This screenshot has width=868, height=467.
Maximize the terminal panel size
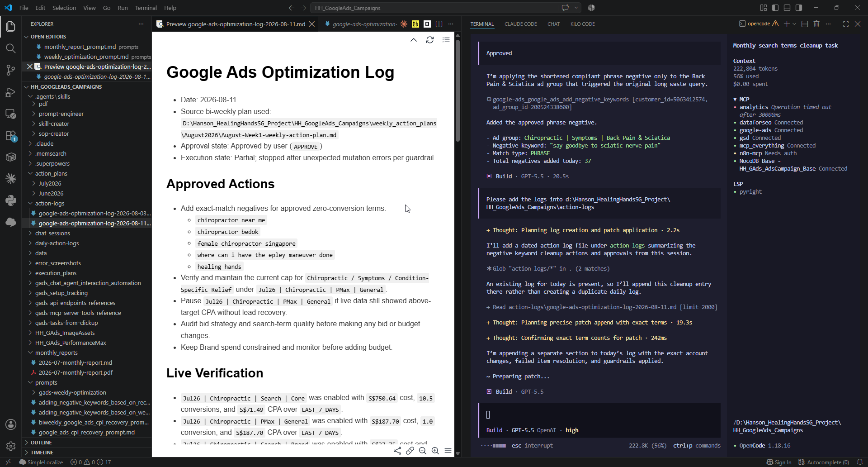tap(846, 24)
